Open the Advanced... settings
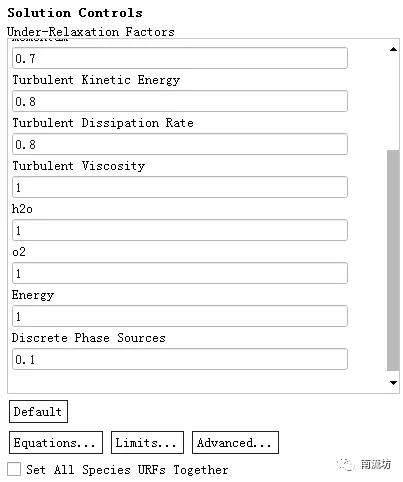Viewport: 403px width, 482px height. (235, 443)
